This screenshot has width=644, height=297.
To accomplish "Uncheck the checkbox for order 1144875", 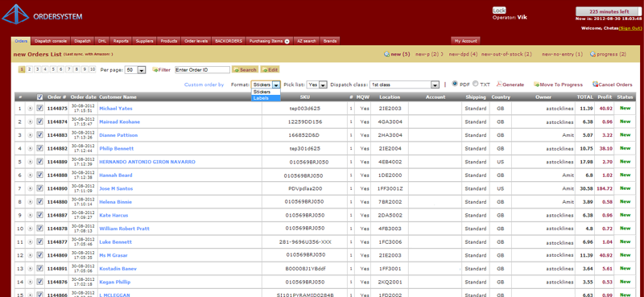I will point(39,109).
